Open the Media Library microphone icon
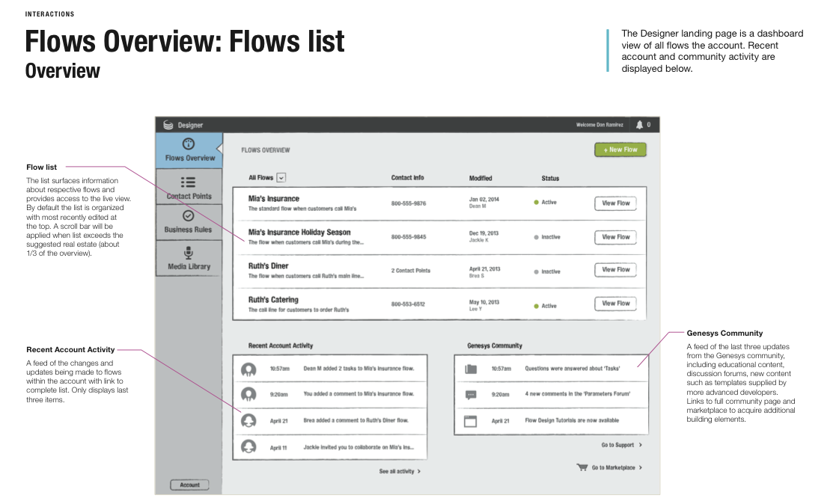The height and width of the screenshot is (504, 830). pyautogui.click(x=188, y=252)
